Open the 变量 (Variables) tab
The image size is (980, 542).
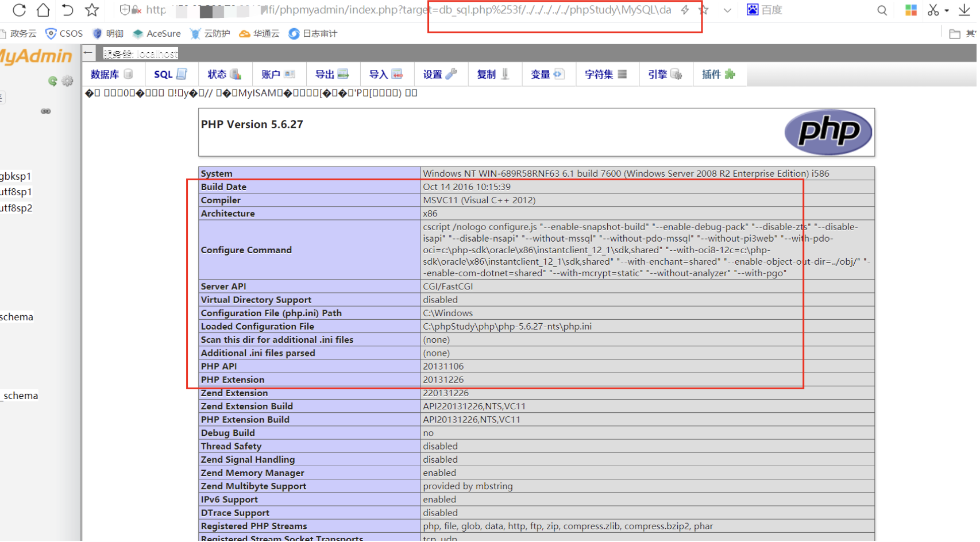[x=547, y=75]
